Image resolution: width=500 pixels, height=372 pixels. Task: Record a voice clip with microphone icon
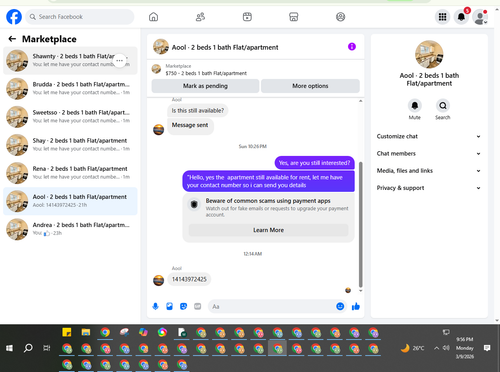point(155,306)
